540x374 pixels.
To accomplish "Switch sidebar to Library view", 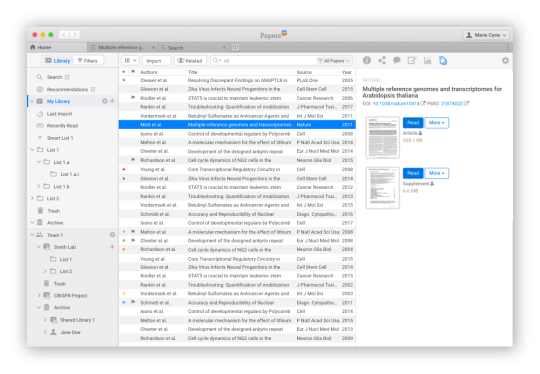I will click(58, 61).
